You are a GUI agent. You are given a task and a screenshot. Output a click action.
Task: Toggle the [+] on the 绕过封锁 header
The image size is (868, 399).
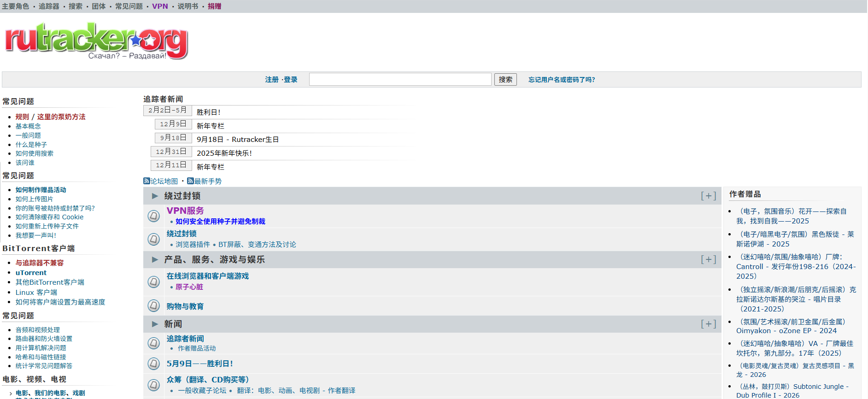click(709, 196)
